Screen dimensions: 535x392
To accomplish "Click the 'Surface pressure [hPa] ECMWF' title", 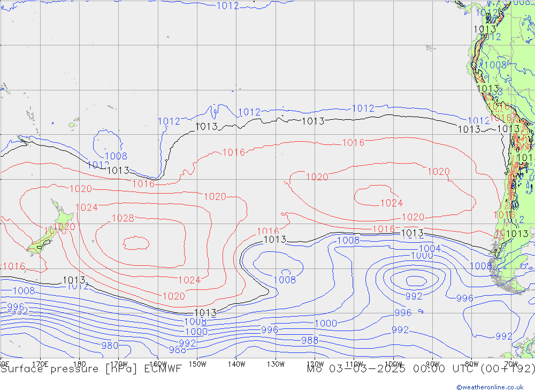I will click(x=91, y=369).
